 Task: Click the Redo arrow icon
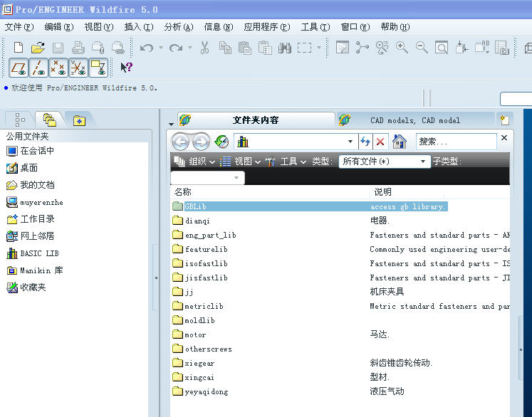[176, 48]
